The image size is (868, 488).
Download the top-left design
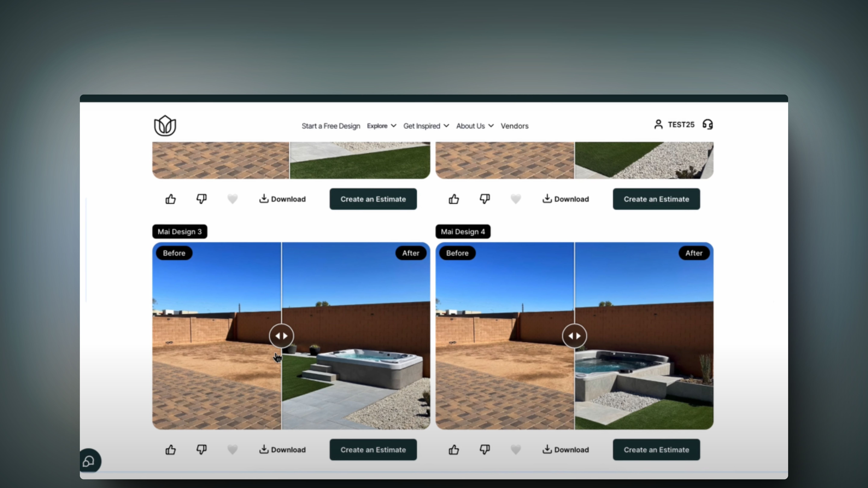pos(282,199)
